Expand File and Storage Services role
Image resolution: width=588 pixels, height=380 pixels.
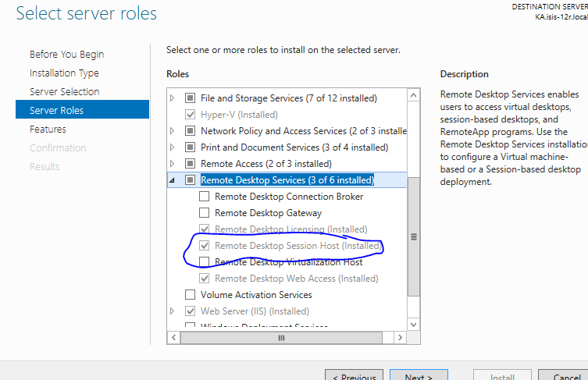click(172, 98)
